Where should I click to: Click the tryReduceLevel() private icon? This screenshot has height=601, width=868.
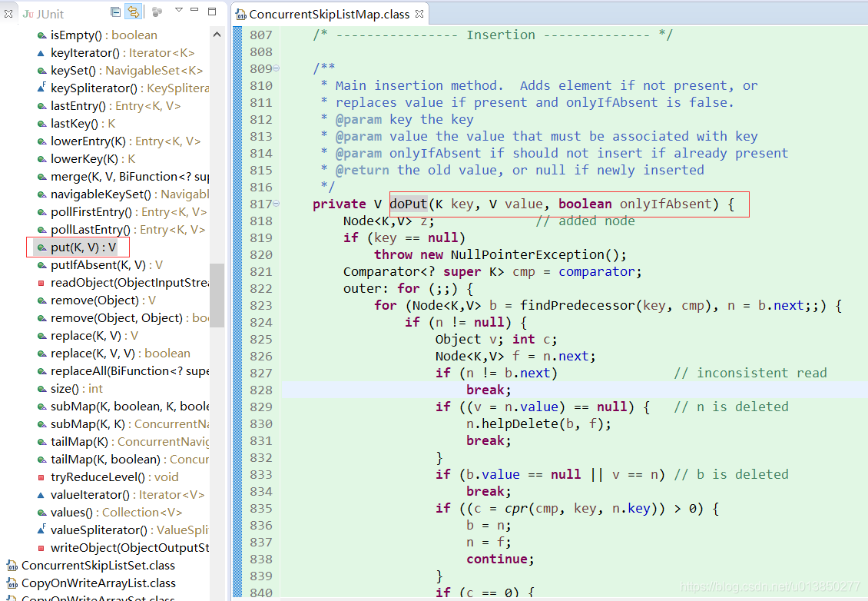[41, 477]
